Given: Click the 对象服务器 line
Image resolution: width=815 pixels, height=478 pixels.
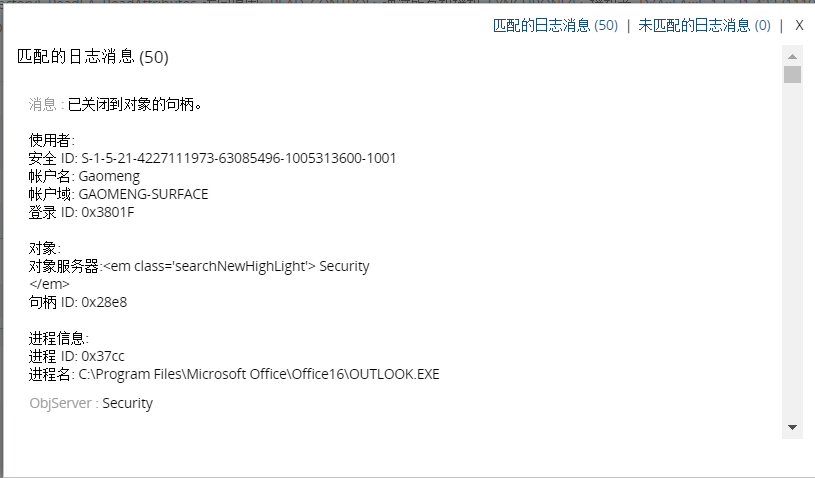Looking at the screenshot, I should pos(200,266).
